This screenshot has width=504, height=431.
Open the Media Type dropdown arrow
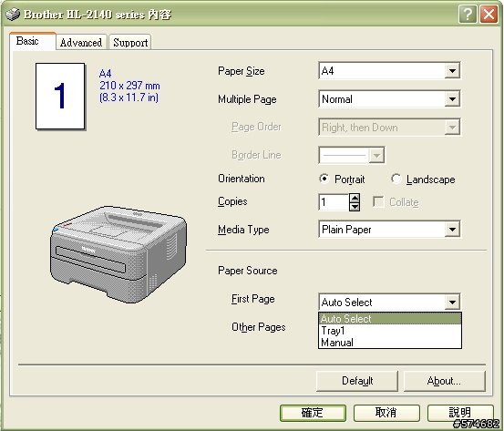pyautogui.click(x=452, y=230)
